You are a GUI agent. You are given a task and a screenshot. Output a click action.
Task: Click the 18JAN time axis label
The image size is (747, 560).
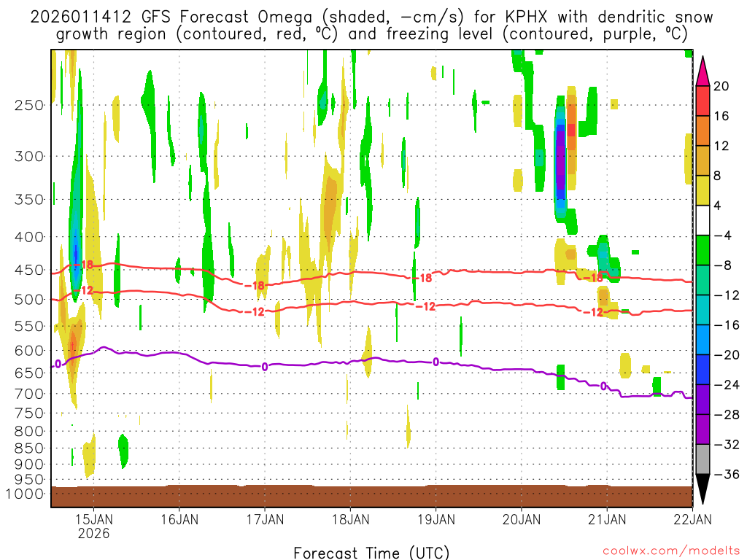(351, 519)
